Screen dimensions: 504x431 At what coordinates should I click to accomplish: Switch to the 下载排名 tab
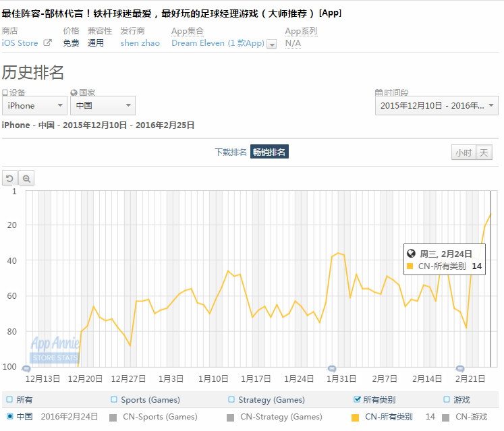click(231, 152)
